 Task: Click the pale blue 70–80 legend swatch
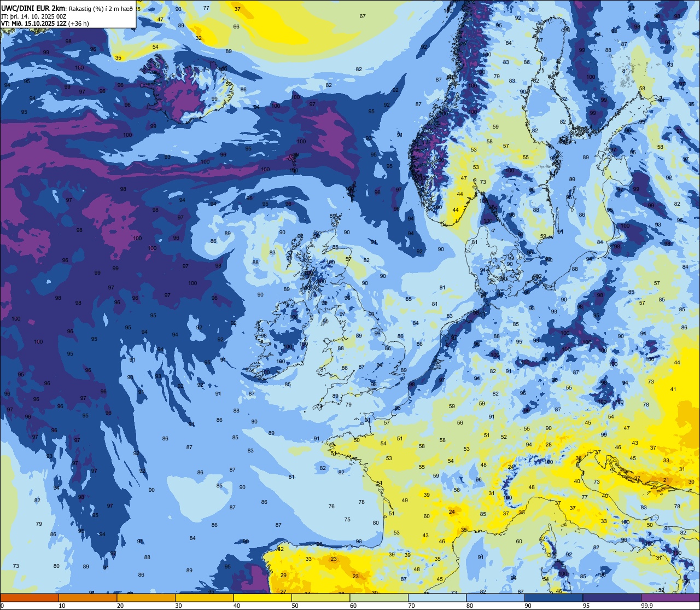point(437,598)
